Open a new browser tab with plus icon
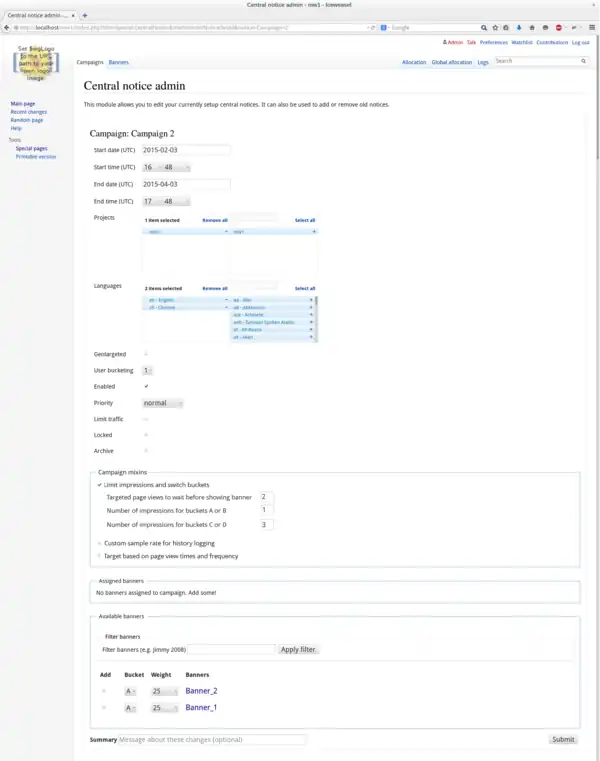This screenshot has height=761, width=600. tap(84, 16)
